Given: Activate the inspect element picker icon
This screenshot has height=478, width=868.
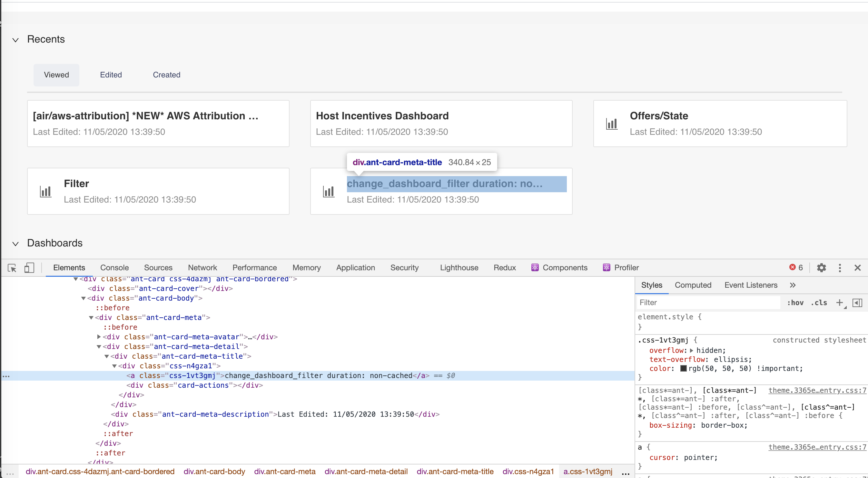Looking at the screenshot, I should (x=12, y=268).
